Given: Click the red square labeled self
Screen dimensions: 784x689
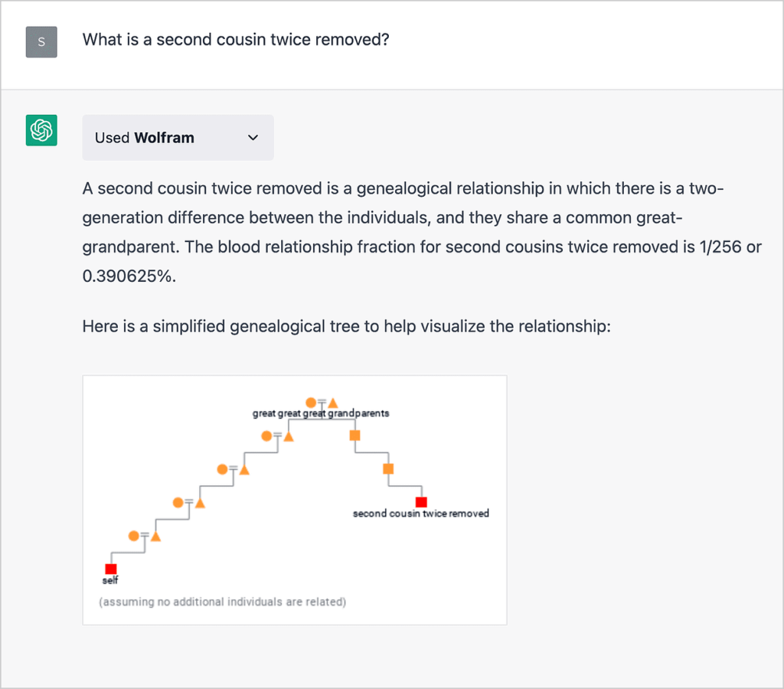Looking at the screenshot, I should (110, 568).
